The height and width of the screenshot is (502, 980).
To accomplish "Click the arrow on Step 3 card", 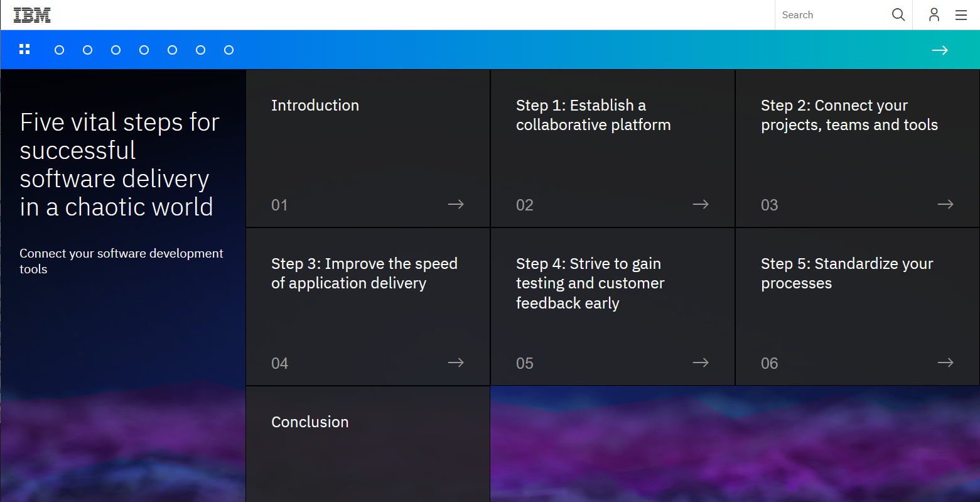I will click(x=456, y=363).
